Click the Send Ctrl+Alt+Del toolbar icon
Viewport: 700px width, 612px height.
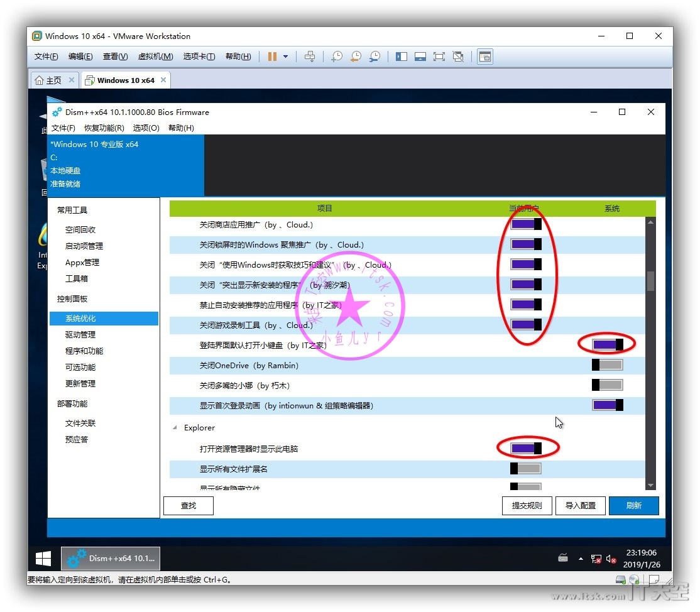point(310,57)
